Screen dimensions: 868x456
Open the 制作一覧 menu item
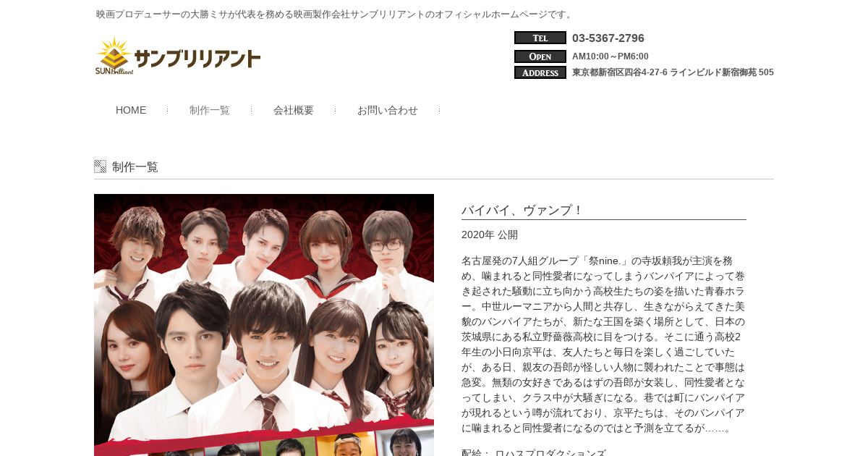coord(210,110)
